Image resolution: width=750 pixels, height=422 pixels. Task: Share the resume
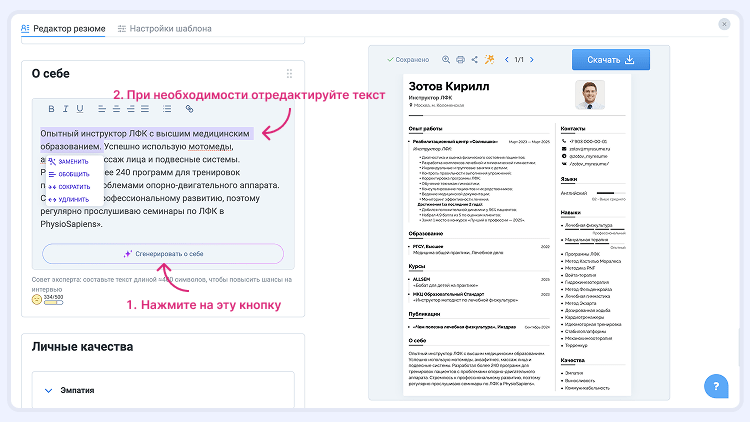pyautogui.click(x=474, y=60)
